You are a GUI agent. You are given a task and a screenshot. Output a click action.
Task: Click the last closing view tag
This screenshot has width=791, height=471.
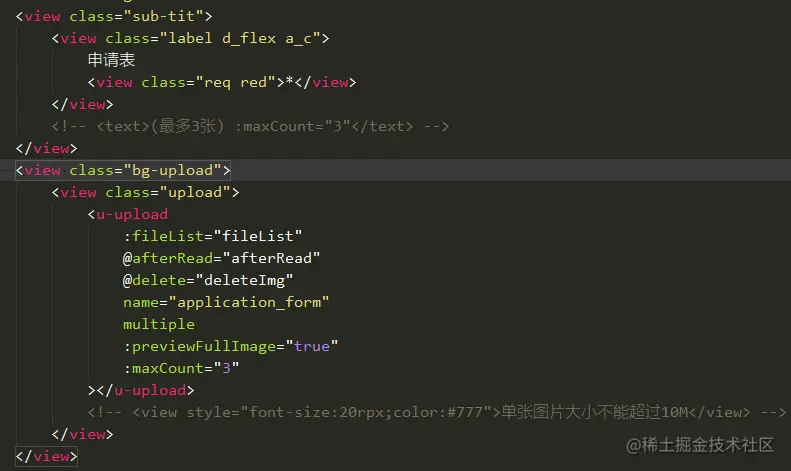click(46, 456)
